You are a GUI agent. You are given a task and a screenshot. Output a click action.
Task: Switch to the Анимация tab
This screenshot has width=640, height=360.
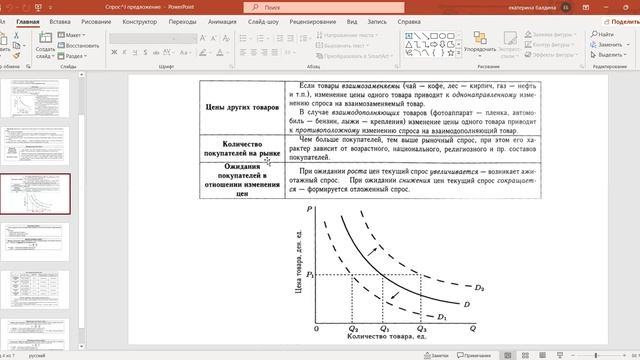[x=222, y=22]
